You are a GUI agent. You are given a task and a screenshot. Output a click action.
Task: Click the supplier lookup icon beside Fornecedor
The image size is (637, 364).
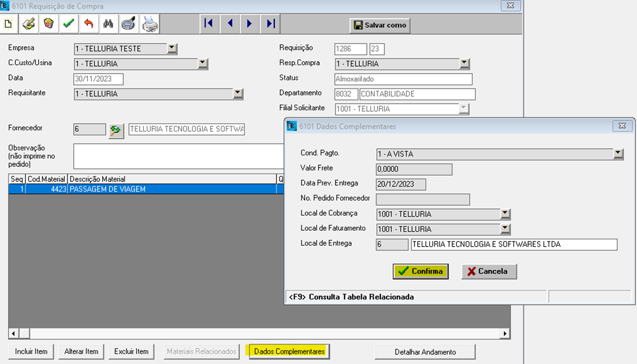coord(116,130)
